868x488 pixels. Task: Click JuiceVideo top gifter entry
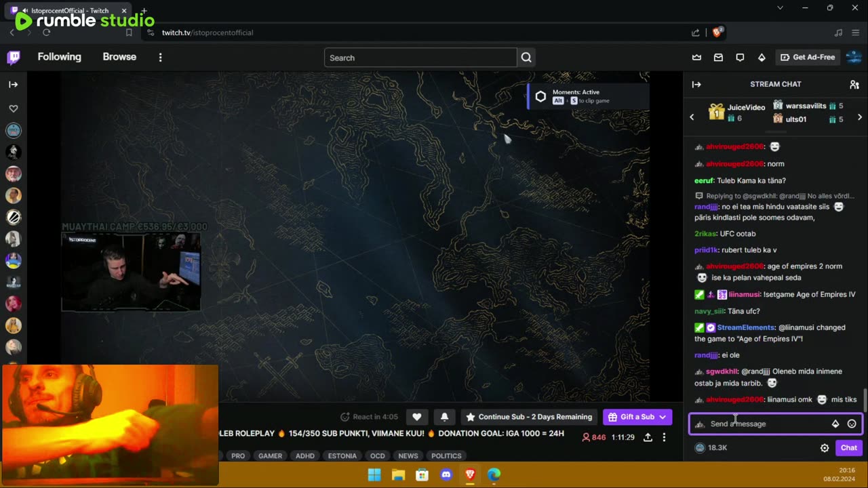pos(738,112)
